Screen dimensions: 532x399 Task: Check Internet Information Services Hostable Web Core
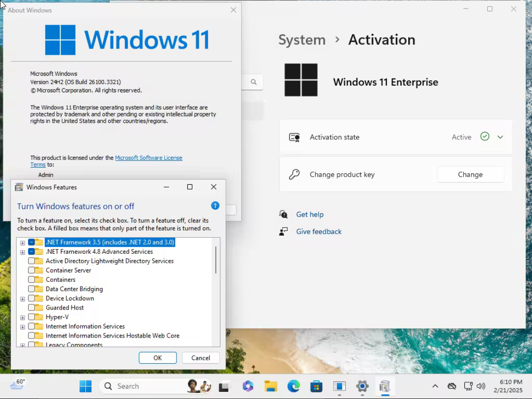click(x=31, y=336)
